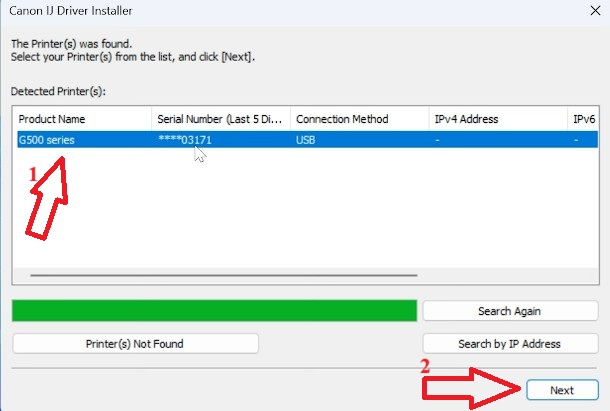Click the green search progress bar
Viewport: 610px width, 411px height.
pos(214,311)
